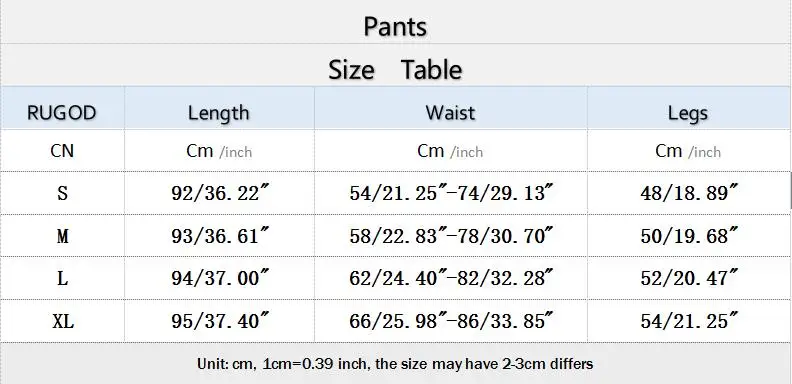Image resolution: width=792 pixels, height=384 pixels.
Task: Click the RUGOD header cell
Action: [x=62, y=108]
